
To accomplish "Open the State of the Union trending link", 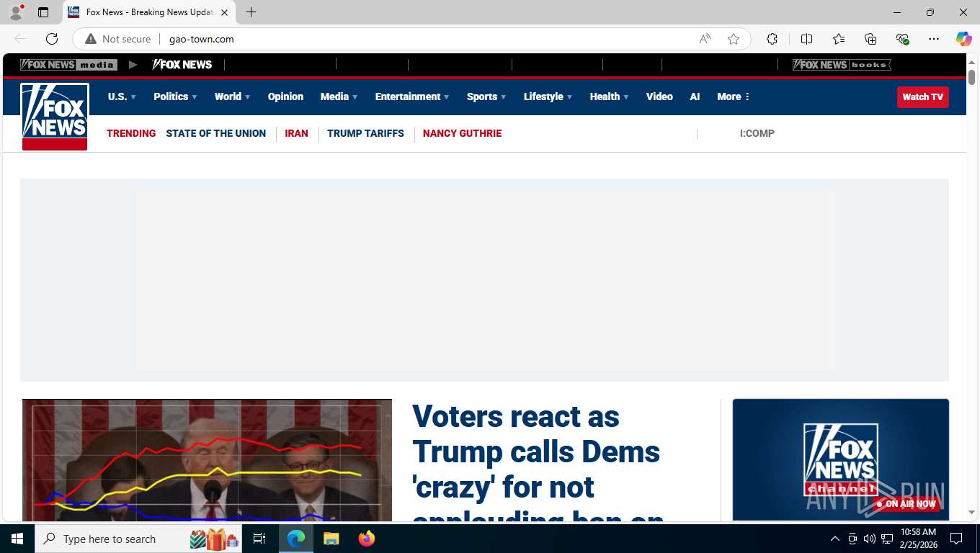I will click(x=215, y=133).
